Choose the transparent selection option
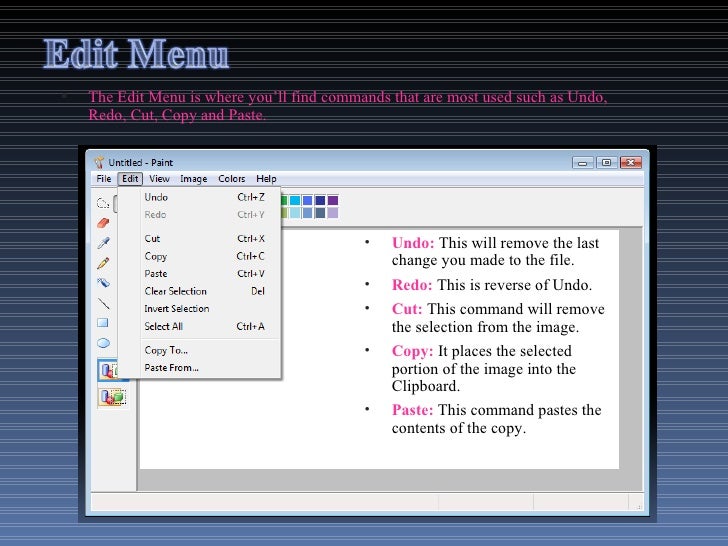Viewport: 728px width, 546px height. (112, 397)
